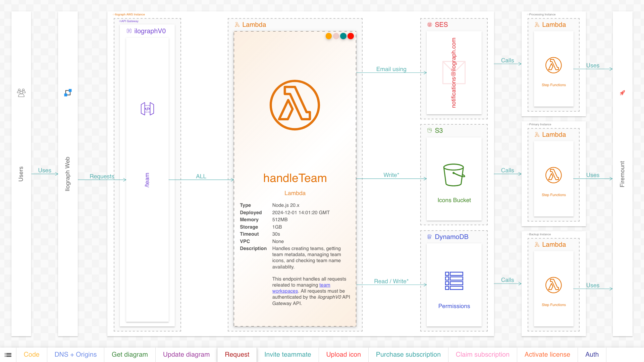Click the Email using relation label

tap(391, 69)
